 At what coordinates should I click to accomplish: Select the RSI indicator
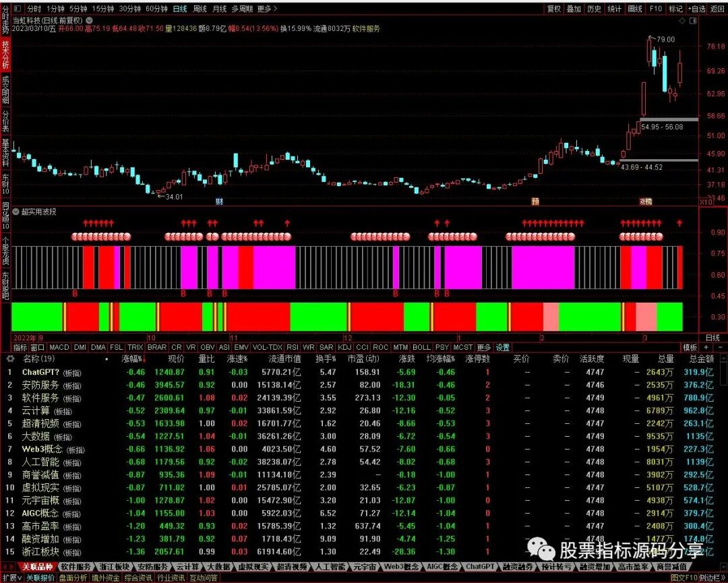[292, 347]
